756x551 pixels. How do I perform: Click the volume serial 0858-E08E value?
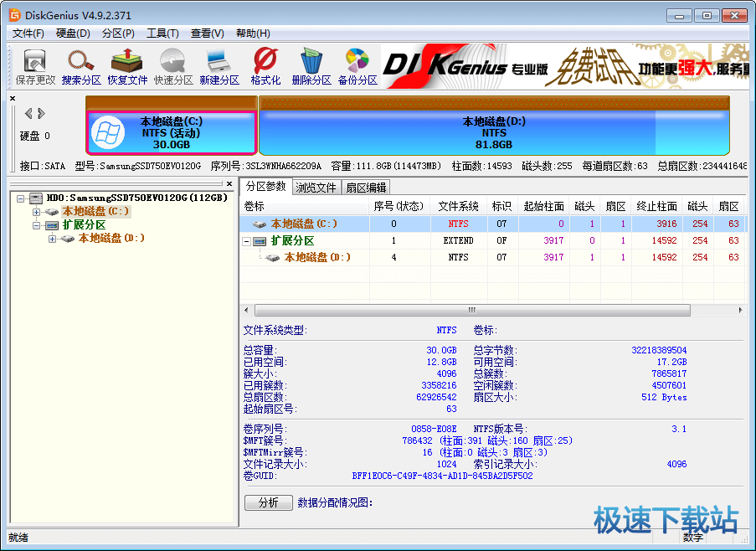434,429
